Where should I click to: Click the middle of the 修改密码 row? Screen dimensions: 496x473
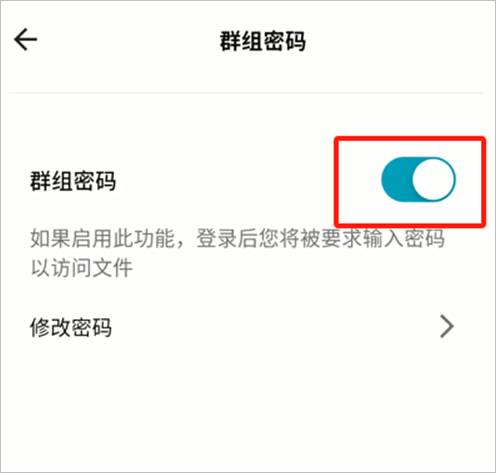tap(248, 327)
